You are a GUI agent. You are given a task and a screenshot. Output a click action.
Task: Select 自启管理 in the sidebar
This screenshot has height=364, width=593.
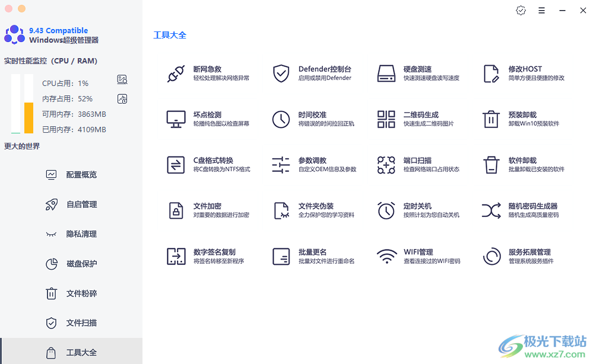coord(71,205)
